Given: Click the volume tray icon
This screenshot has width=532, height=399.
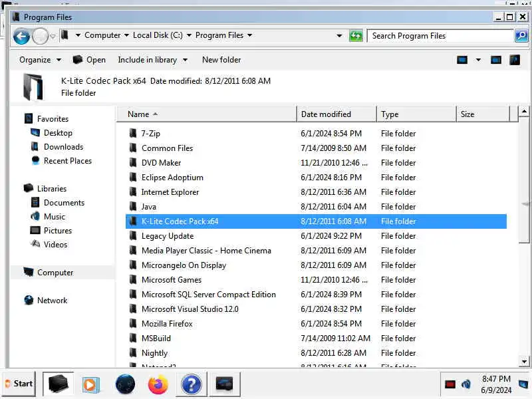Looking at the screenshot, I should pos(466,384).
